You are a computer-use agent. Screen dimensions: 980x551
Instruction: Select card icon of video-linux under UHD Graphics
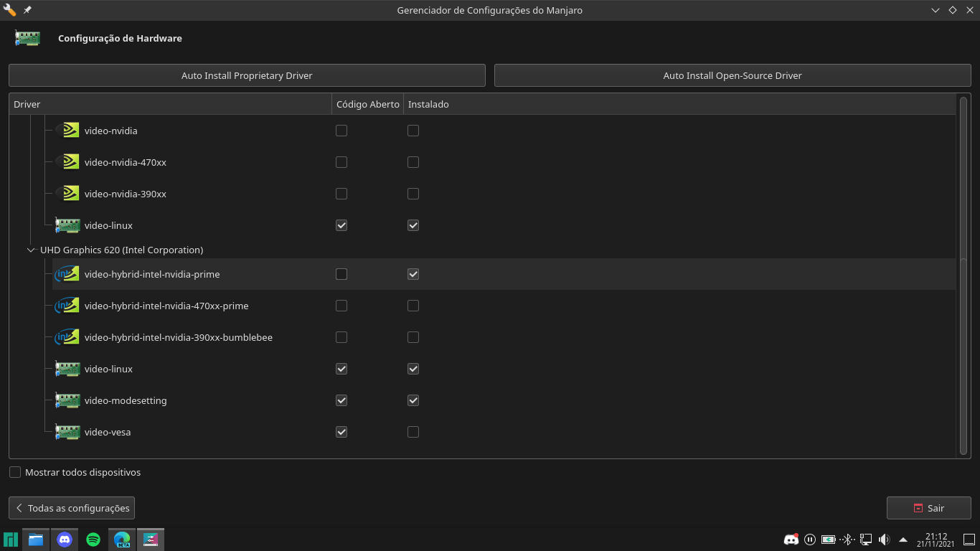click(67, 369)
